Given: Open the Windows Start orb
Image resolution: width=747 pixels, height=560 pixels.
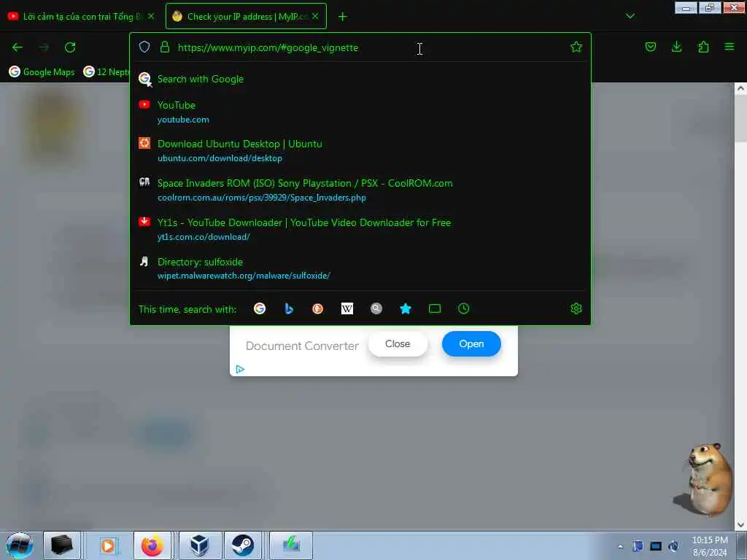Looking at the screenshot, I should [20, 545].
